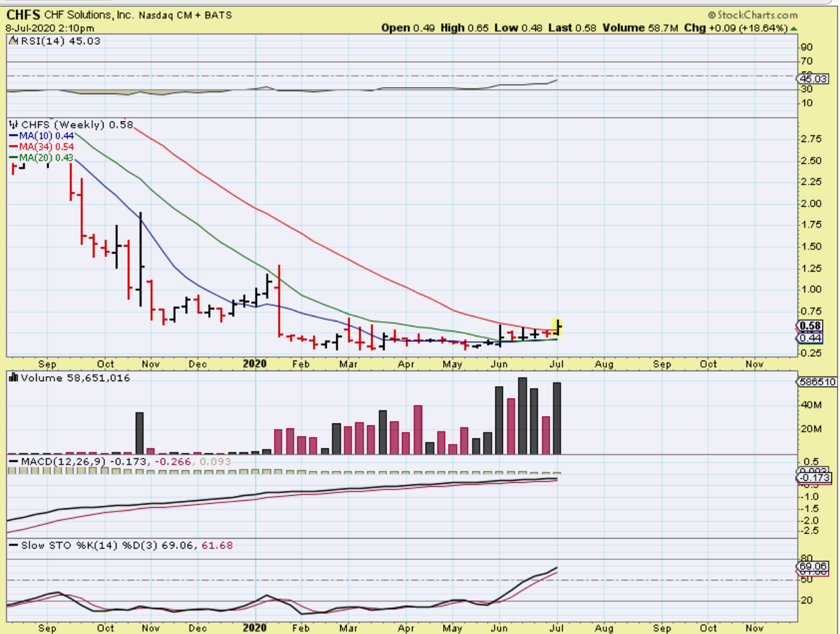Click the price bars icon beside CHFS (Weekly)
Viewport: 840px width, 634px height.
pyautogui.click(x=14, y=125)
